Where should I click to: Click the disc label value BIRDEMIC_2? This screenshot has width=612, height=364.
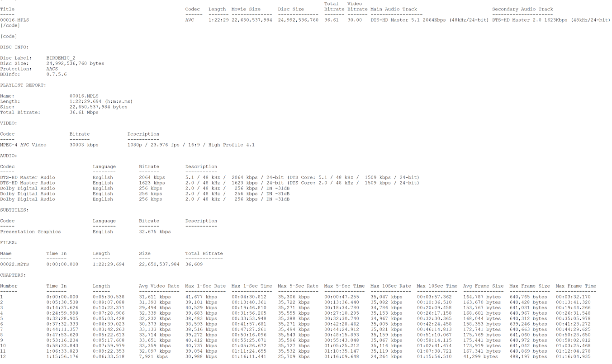[61, 58]
